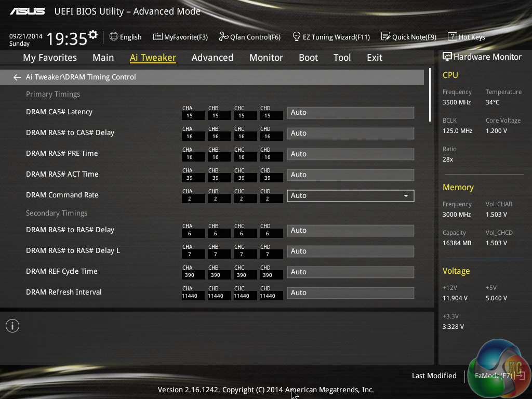Open Qfan Control fan icon
The width and height of the screenshot is (532, 399).
tap(224, 37)
